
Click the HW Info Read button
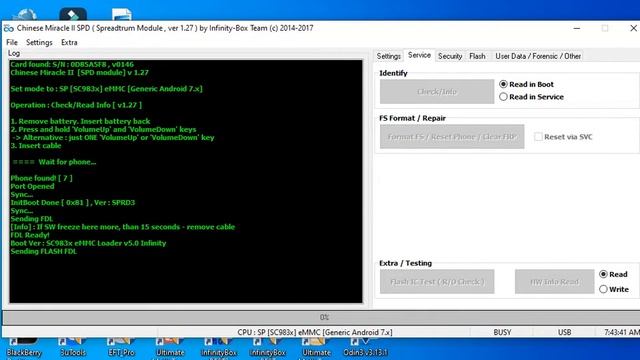[554, 281]
